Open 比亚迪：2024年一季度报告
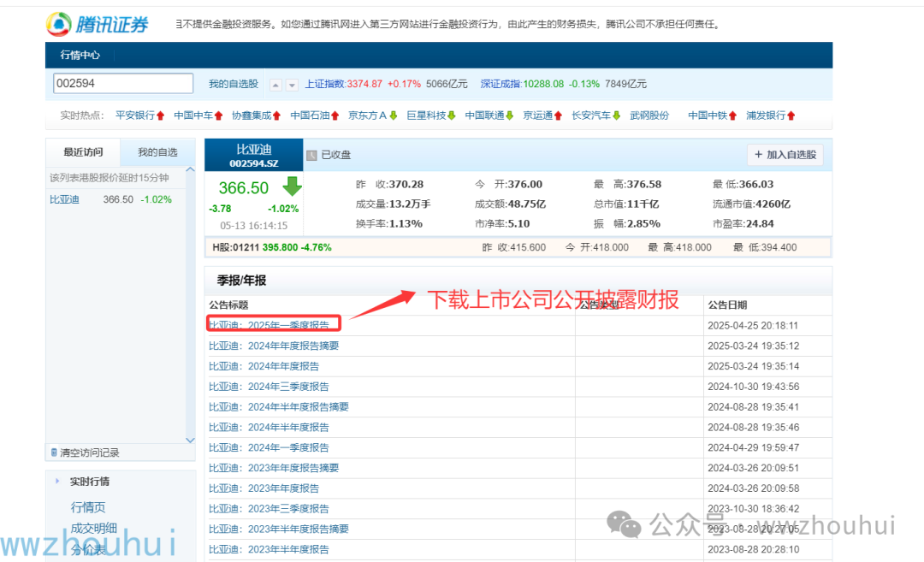 coord(269,447)
